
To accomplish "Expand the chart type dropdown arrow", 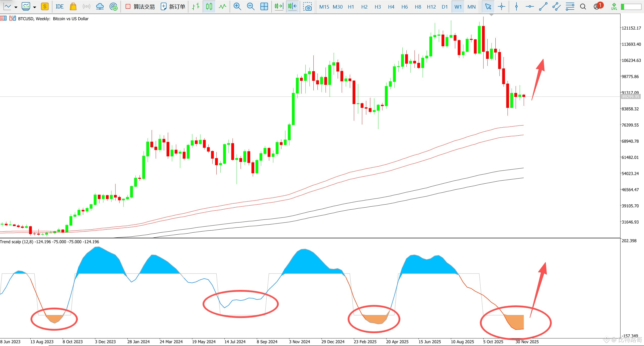I will [16, 7].
